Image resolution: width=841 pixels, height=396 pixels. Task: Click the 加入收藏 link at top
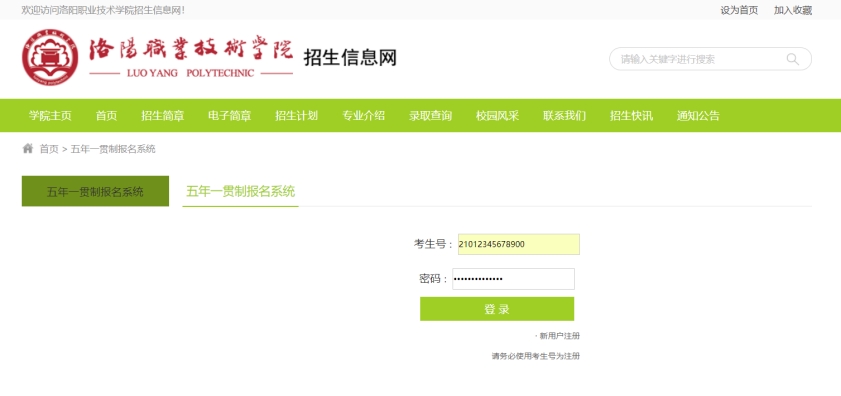793,10
